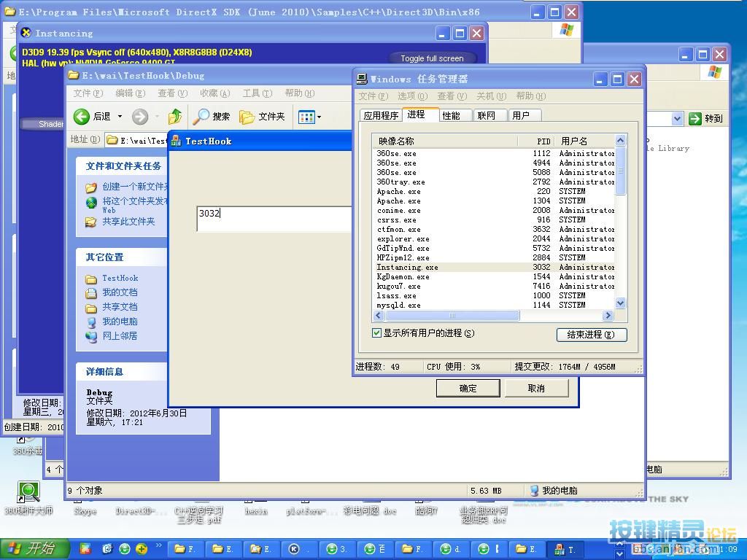The width and height of the screenshot is (747, 560).
Task: Enable show processes from all users checkbox
Action: click(x=376, y=332)
